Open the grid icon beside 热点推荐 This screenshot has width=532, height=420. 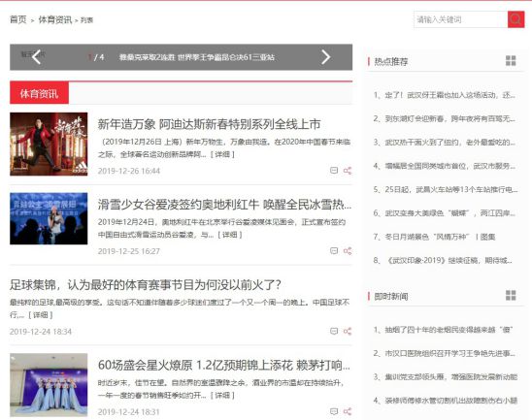pos(511,61)
